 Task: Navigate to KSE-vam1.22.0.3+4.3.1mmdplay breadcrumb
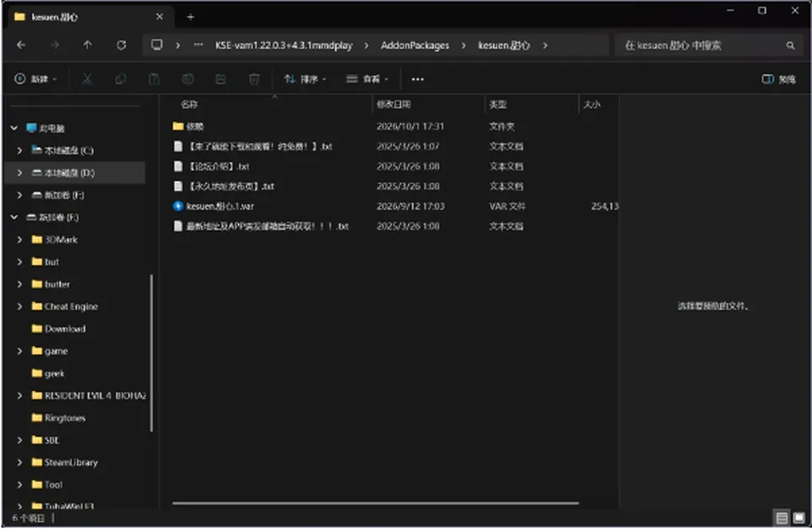(x=284, y=46)
